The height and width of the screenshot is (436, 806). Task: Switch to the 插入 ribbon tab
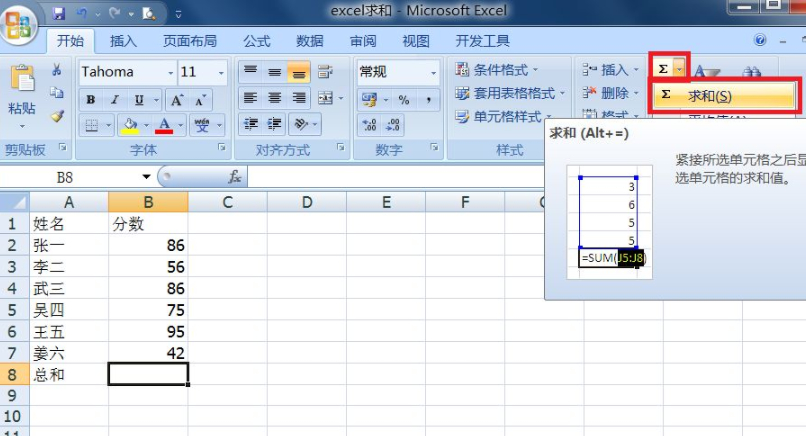click(x=123, y=41)
